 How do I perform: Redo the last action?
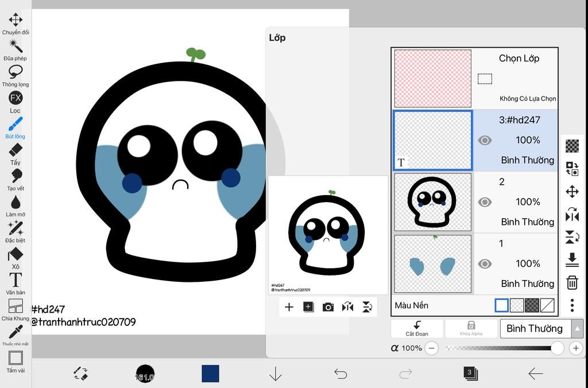click(x=405, y=374)
